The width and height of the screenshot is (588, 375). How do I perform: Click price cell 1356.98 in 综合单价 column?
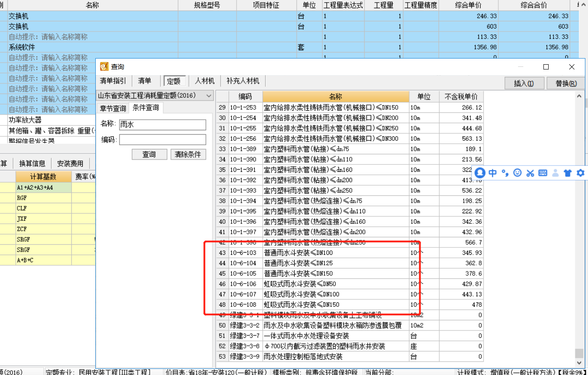click(468, 47)
